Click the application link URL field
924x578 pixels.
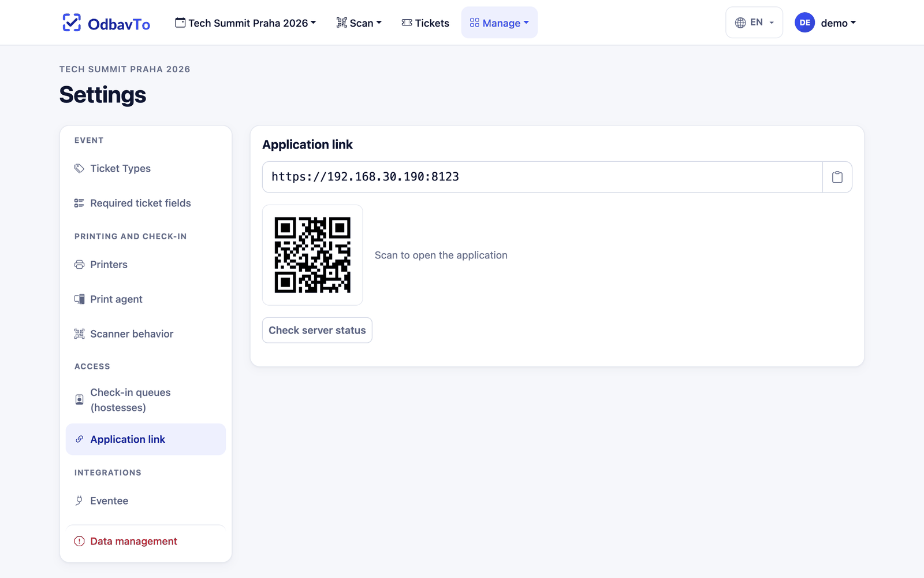click(x=542, y=177)
